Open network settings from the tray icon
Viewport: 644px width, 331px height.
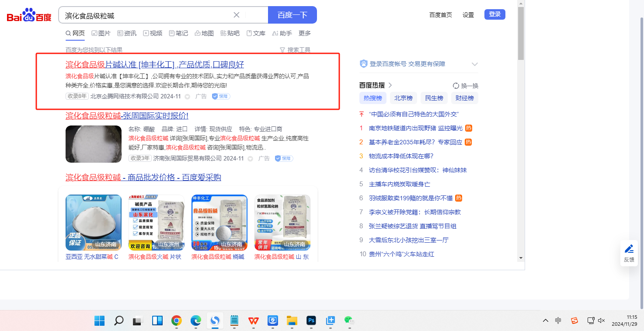tap(591, 321)
